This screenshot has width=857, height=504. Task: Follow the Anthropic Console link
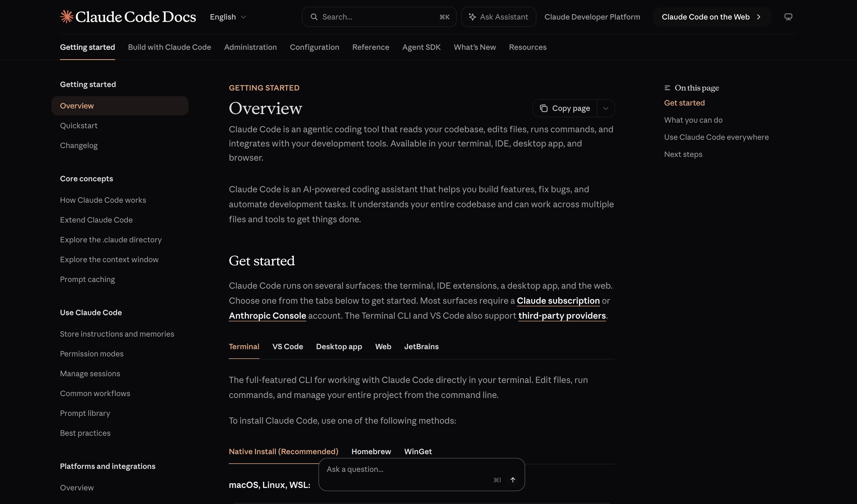coord(267,315)
